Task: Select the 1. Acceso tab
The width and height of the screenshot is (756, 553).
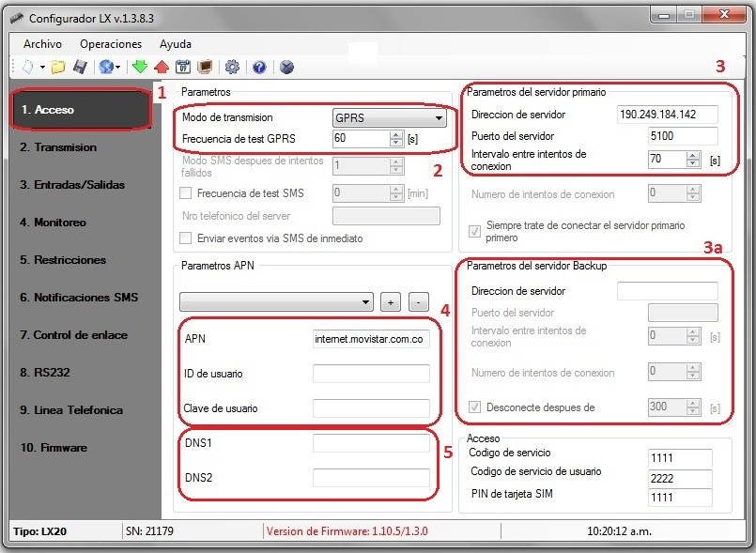Action: [81, 110]
